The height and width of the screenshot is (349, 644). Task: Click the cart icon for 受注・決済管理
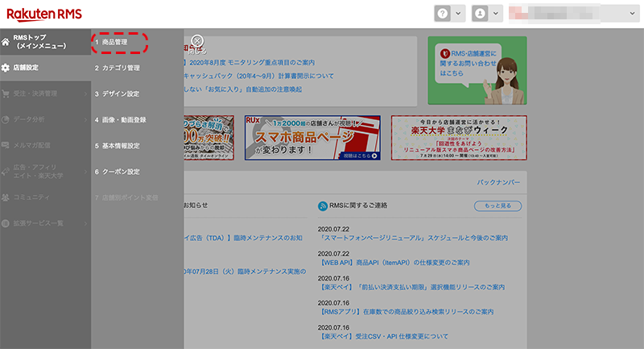[x=6, y=93]
